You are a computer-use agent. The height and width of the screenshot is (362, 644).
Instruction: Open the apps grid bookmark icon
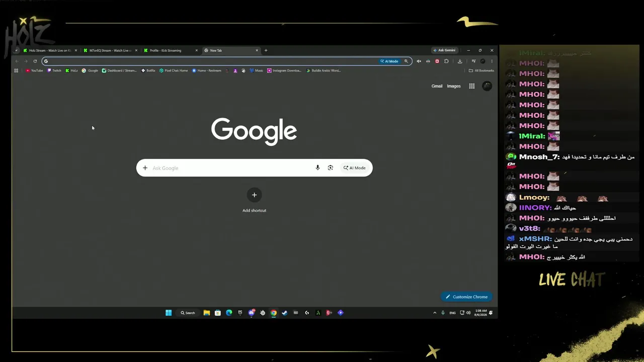point(16,70)
